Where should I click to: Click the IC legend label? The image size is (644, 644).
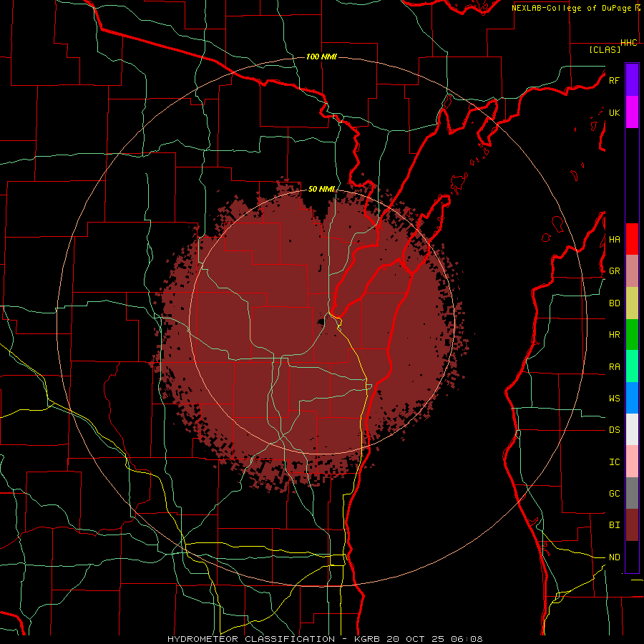[x=614, y=462]
